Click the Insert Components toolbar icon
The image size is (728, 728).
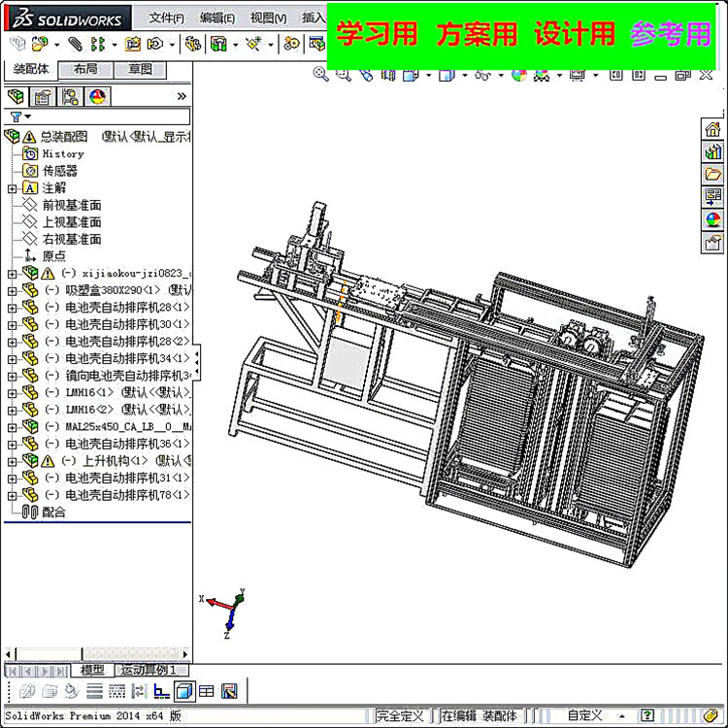tap(40, 44)
